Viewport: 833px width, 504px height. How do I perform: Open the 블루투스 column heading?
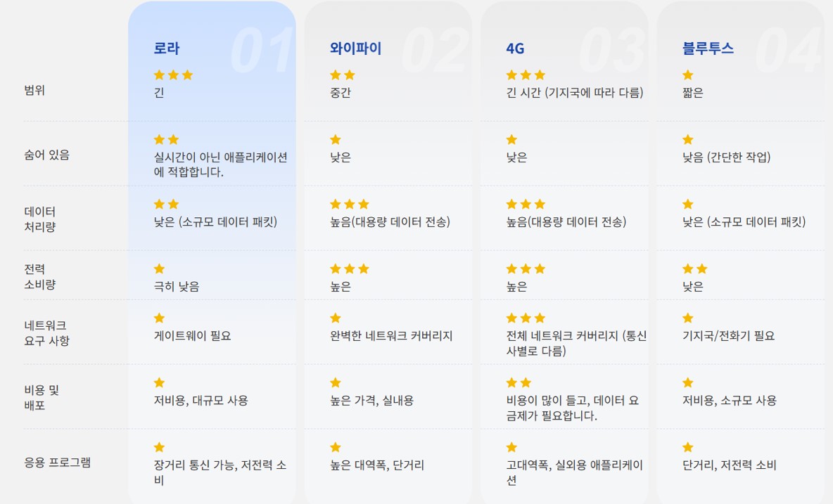(708, 49)
